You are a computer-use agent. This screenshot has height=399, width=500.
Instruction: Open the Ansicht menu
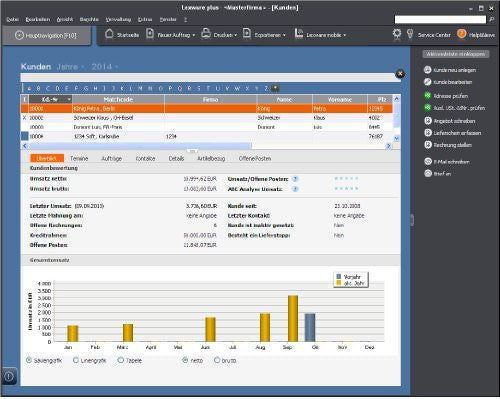pos(65,20)
